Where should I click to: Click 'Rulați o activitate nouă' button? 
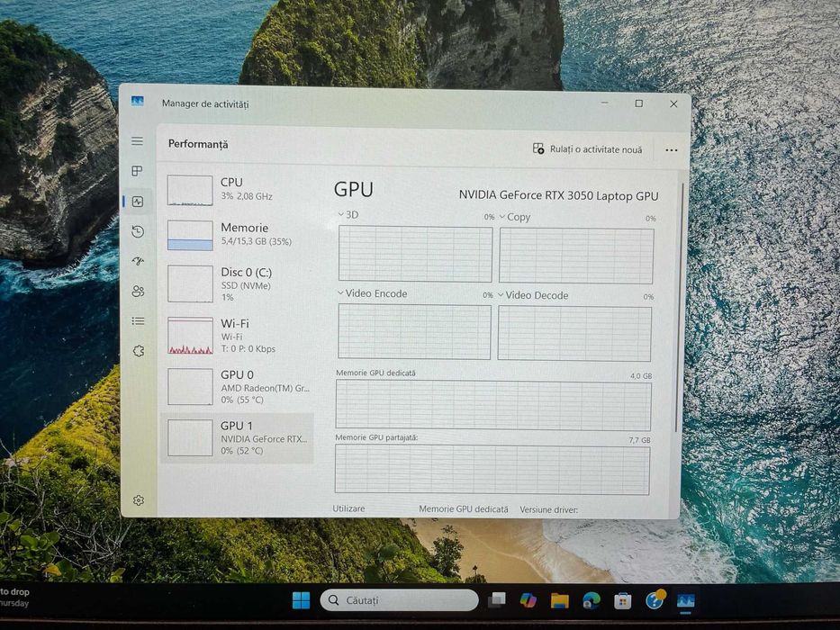(x=587, y=149)
